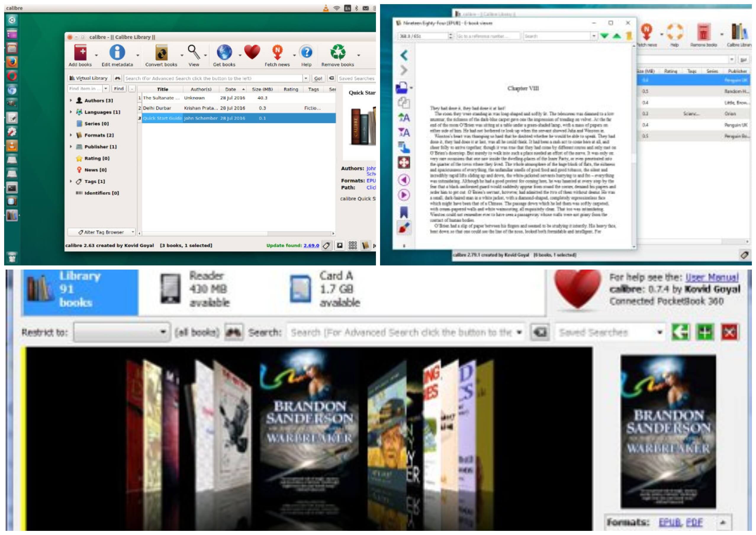This screenshot has height=535, width=756.
Task: Open advanced search binoculars next to Virtual Library
Action: pos(118,78)
